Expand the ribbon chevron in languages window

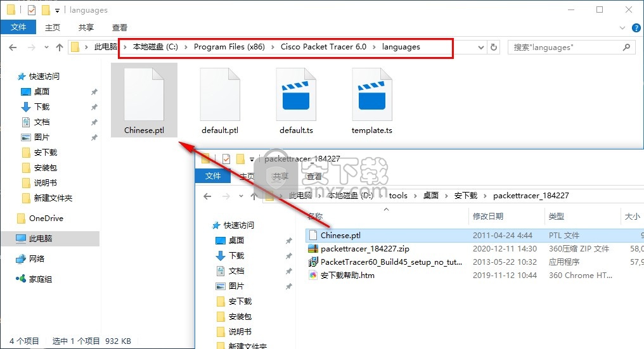(622, 28)
